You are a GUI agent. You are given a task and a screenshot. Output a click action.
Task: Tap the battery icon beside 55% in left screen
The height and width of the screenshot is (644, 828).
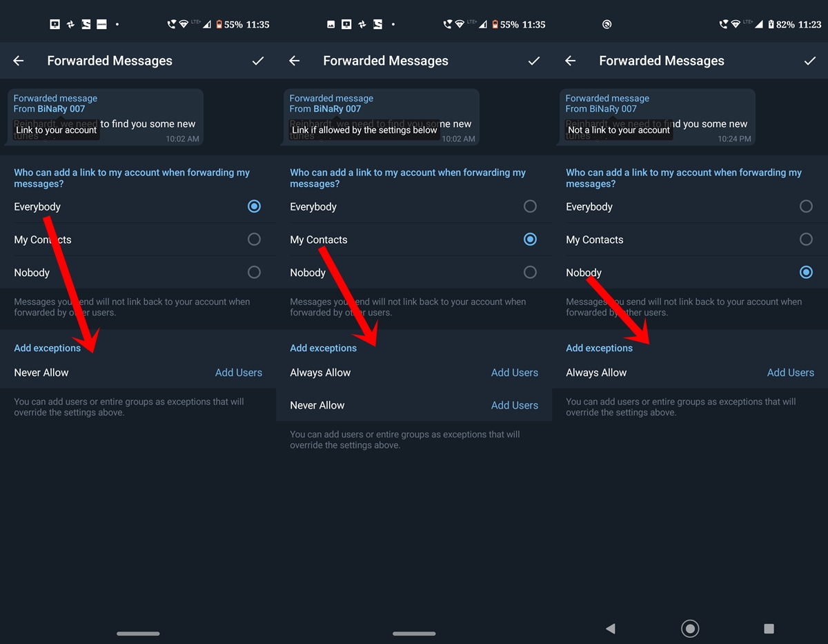tap(219, 24)
